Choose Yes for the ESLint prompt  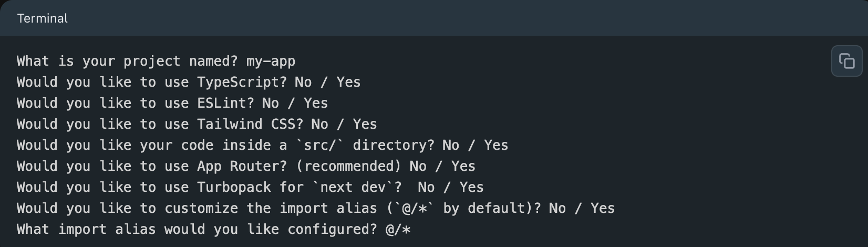pos(316,103)
